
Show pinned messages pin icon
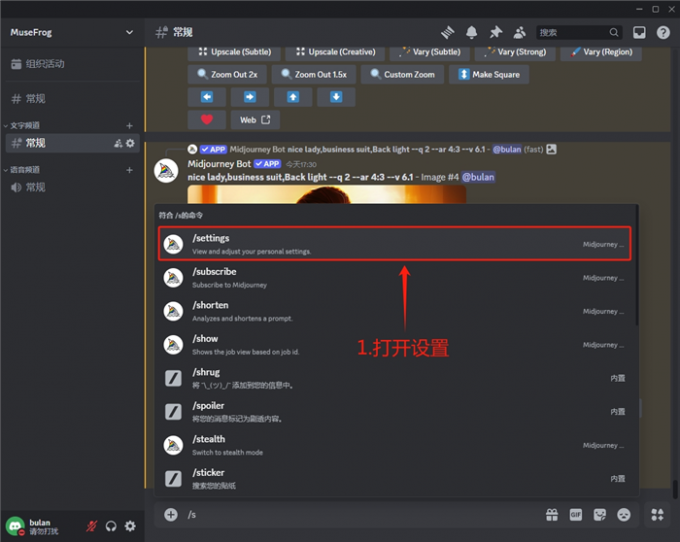495,33
